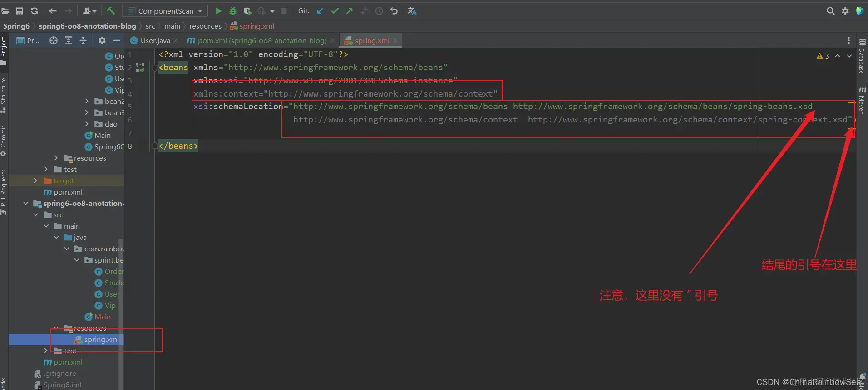
Task: Select Spring6.iml in the project tree
Action: [58, 385]
